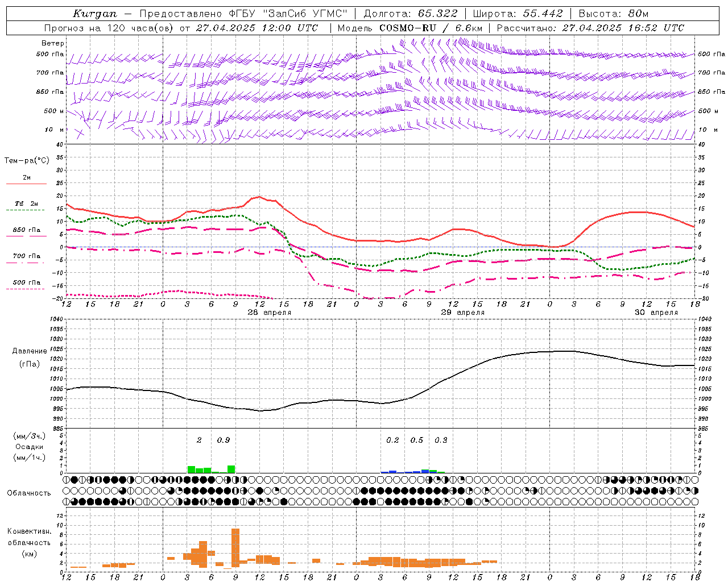Click the precipitation amount 0.3

441,440
